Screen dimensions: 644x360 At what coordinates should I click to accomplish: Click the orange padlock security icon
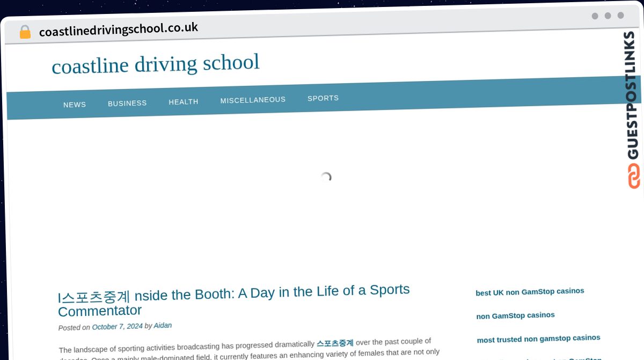pos(25,32)
